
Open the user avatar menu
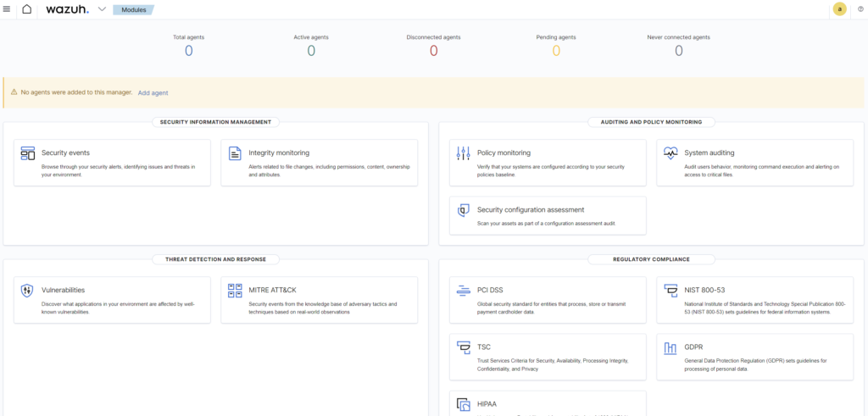[x=840, y=9]
